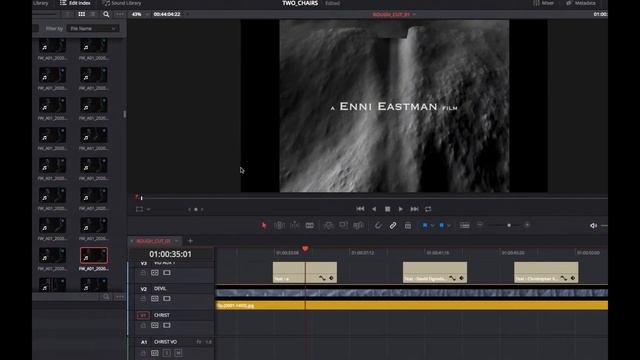Click the red timeline marker above playhead
Screen dimensions: 640x360
[305, 248]
